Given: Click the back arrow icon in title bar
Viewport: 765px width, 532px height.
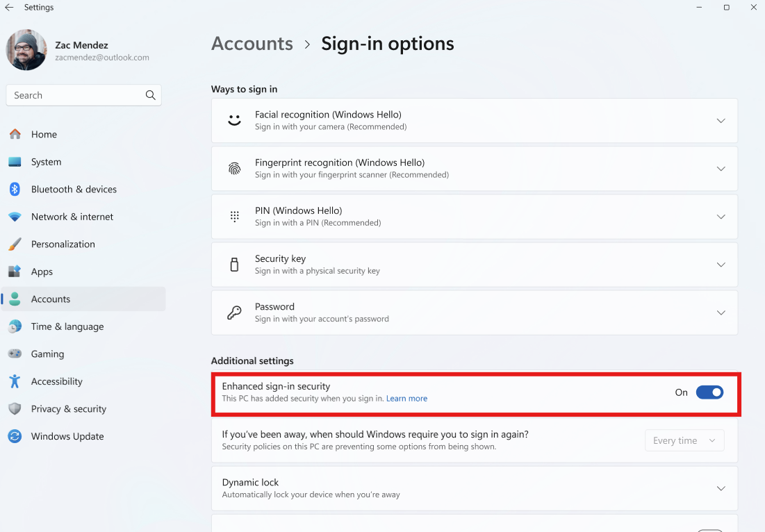Looking at the screenshot, I should pos(9,8).
